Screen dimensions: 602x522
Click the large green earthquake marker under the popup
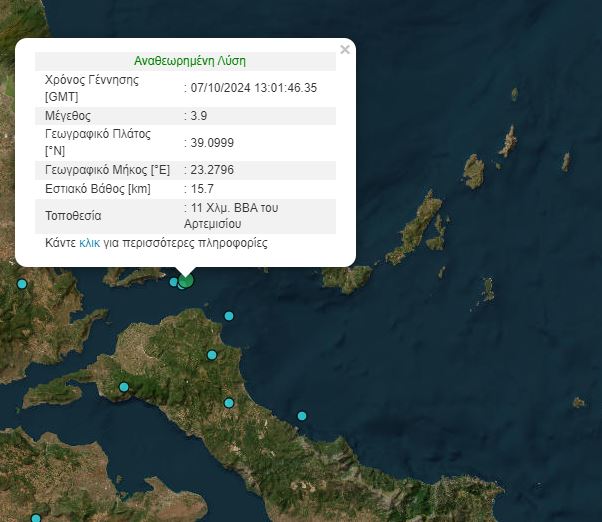click(x=185, y=281)
